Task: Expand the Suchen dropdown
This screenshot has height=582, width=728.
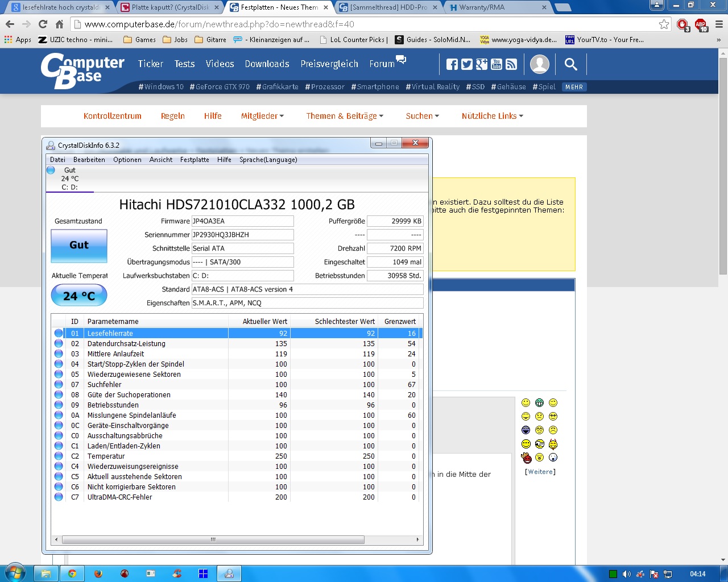Action: tap(423, 116)
